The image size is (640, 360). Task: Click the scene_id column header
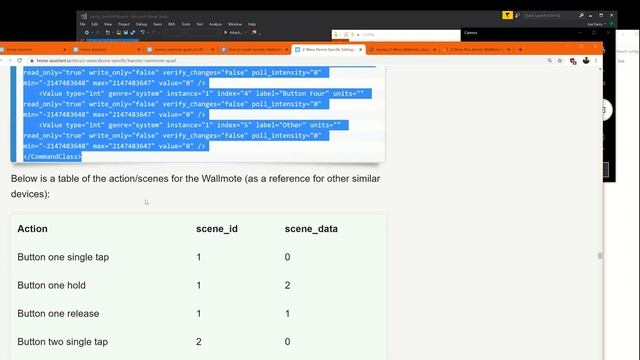tap(217, 229)
